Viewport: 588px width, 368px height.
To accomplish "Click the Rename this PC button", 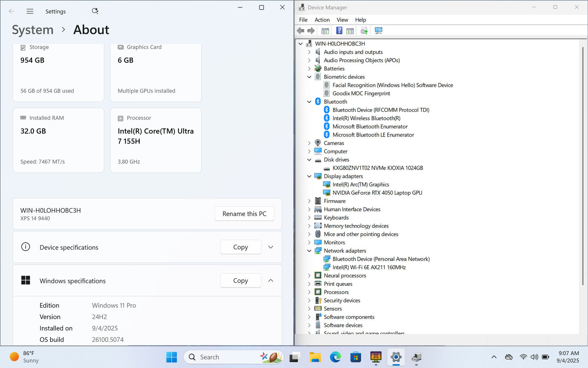I will click(244, 214).
